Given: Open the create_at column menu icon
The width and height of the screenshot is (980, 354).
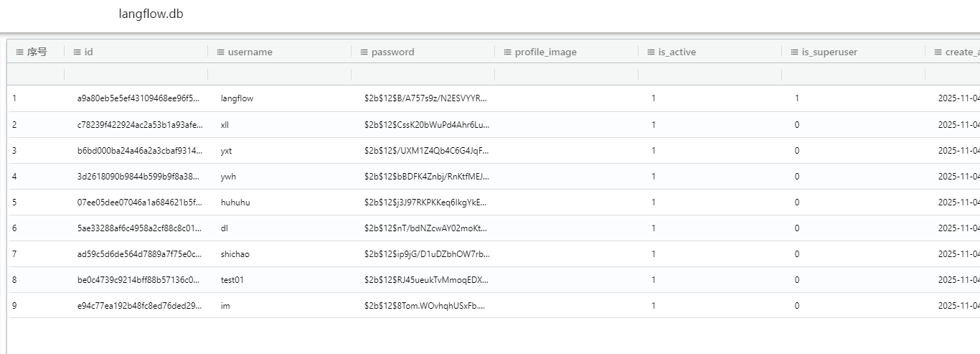Looking at the screenshot, I should coord(938,52).
